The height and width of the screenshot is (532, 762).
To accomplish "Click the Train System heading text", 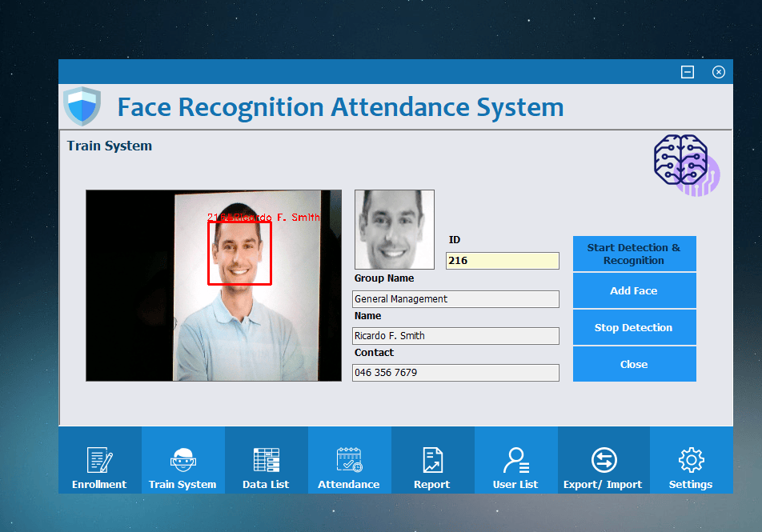I will coord(110,146).
